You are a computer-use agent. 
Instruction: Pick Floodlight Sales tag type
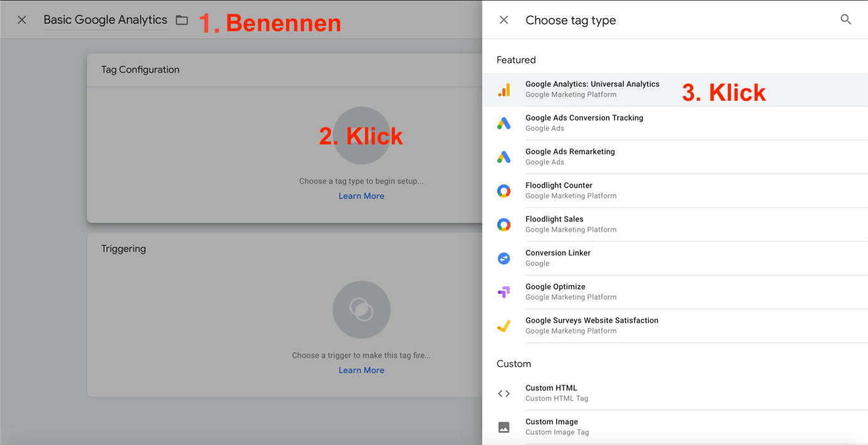(675, 225)
